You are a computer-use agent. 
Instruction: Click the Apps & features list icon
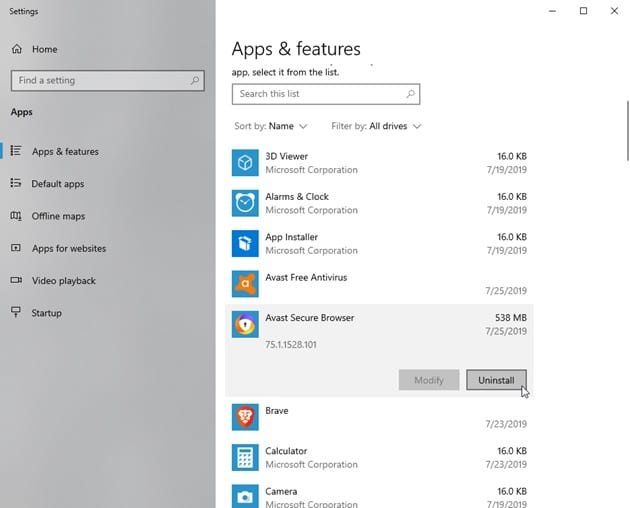click(x=16, y=151)
